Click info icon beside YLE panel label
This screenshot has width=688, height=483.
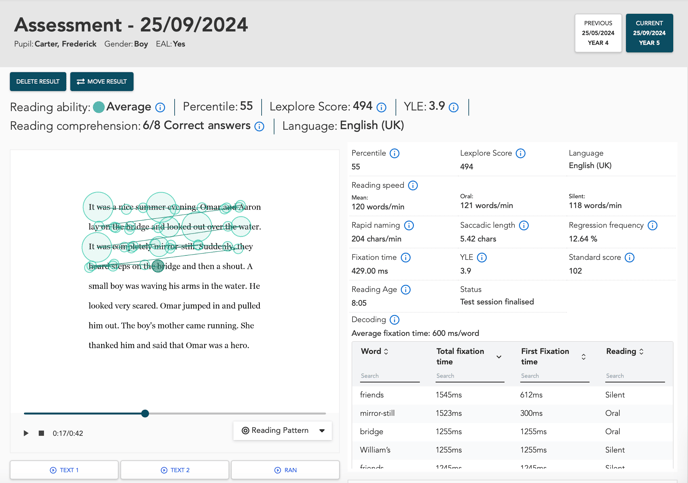tap(482, 258)
